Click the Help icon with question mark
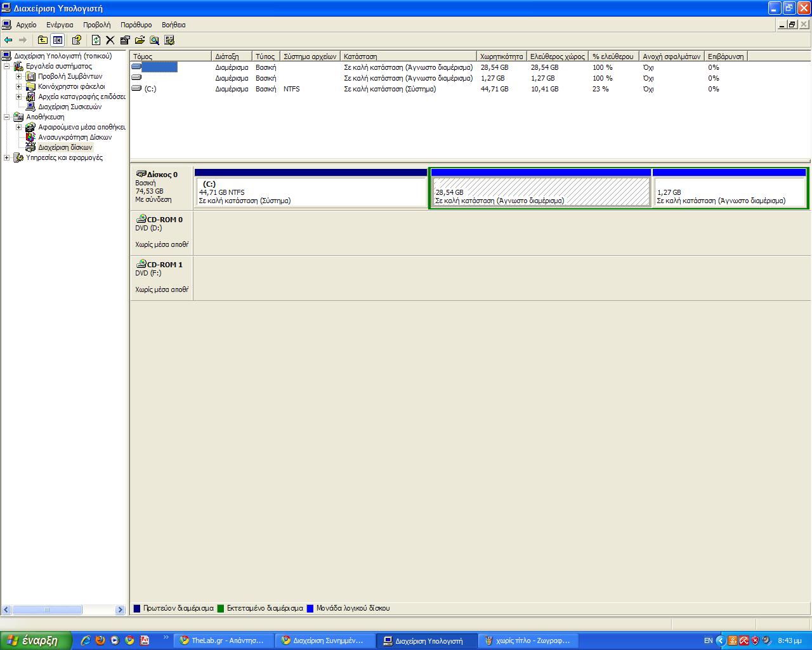This screenshot has height=650, width=812. tap(77, 40)
